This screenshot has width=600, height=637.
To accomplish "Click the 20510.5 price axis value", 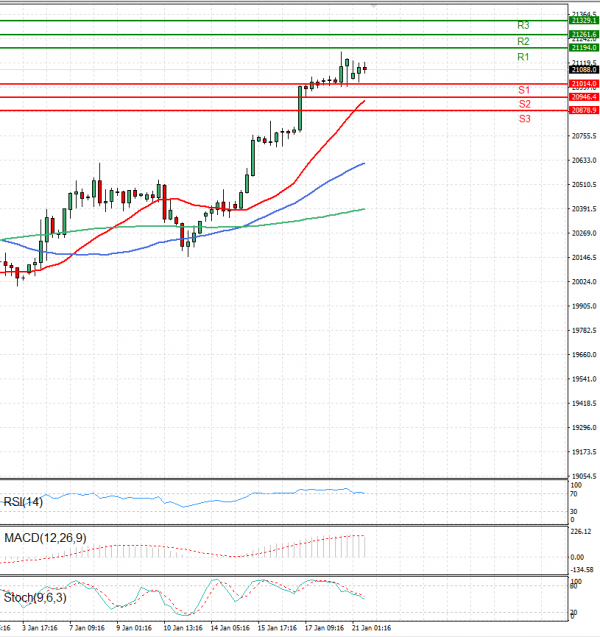I will click(584, 185).
